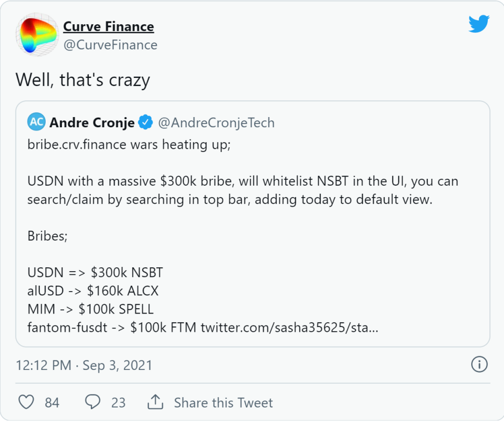
Task: Click the USDN $300k NSBT bribe line
Action: pyautogui.click(x=95, y=272)
